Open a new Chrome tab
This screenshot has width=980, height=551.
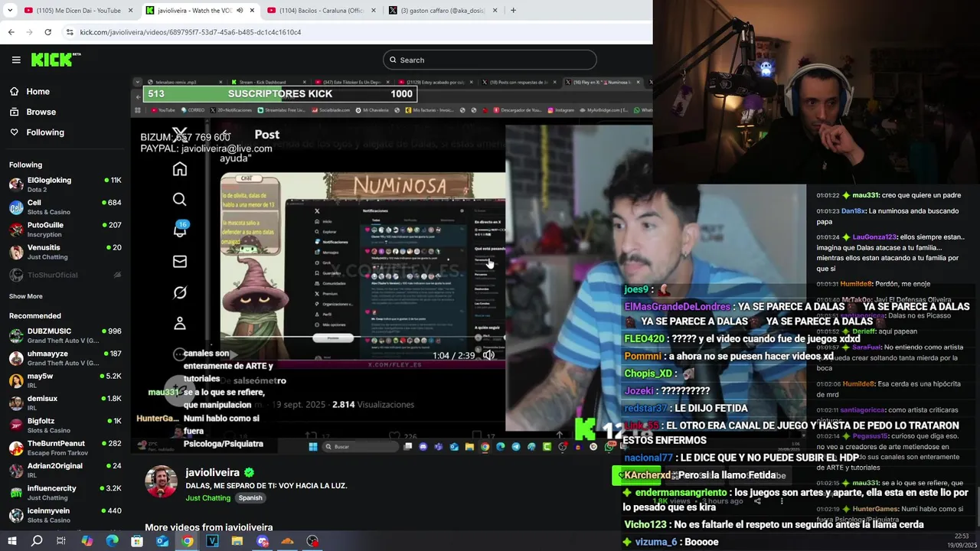[x=513, y=10]
